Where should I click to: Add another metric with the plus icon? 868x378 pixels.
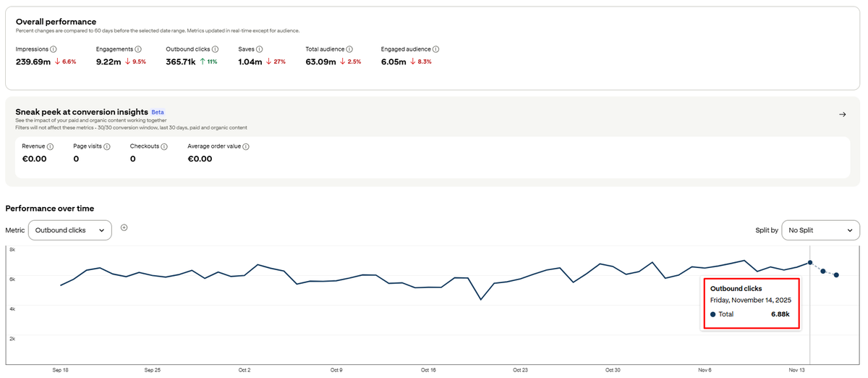[124, 227]
